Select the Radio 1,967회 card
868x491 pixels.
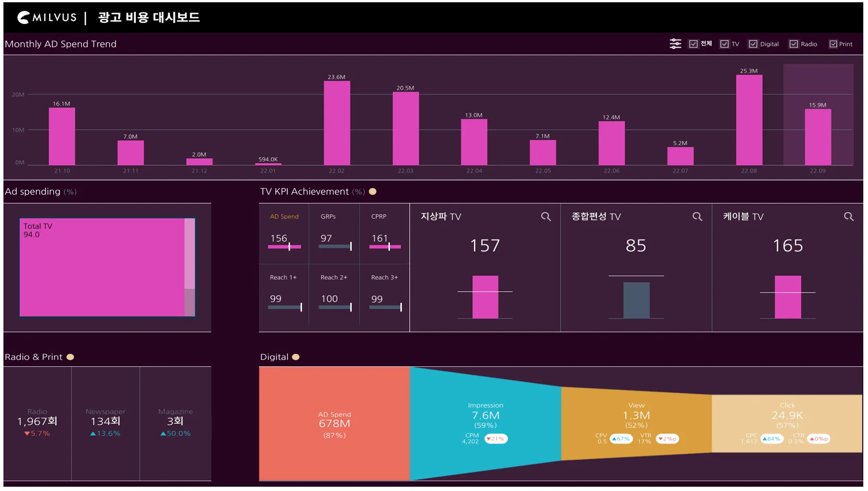coord(37,423)
